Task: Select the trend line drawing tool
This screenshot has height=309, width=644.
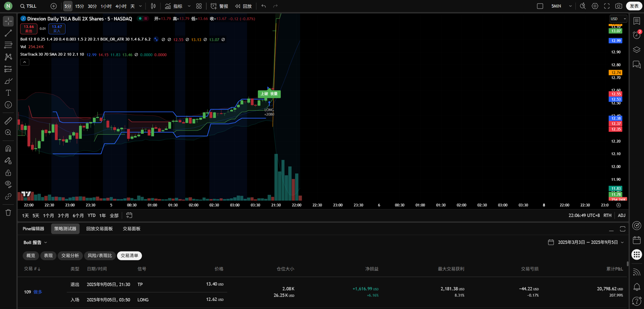Action: click(8, 33)
